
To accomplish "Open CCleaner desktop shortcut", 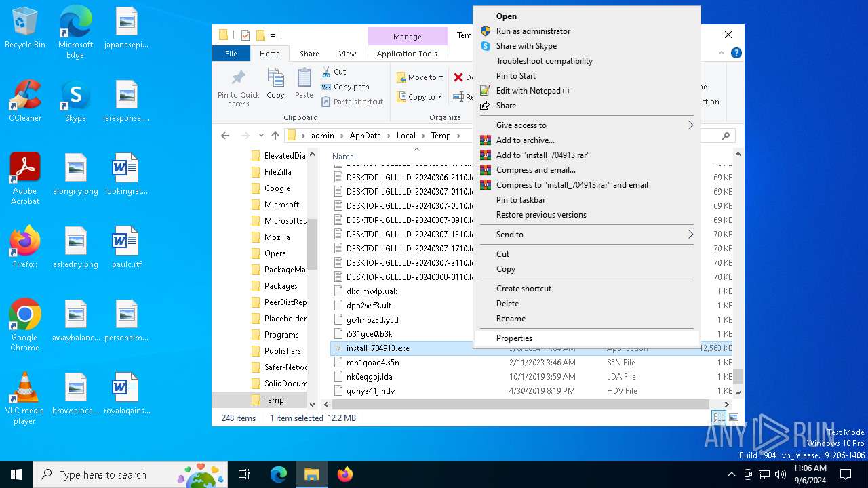I will tap(24, 101).
